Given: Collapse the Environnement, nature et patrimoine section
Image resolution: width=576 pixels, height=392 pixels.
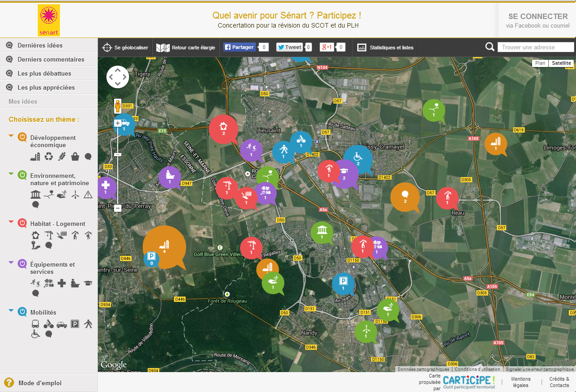Looking at the screenshot, I should pos(11,173).
